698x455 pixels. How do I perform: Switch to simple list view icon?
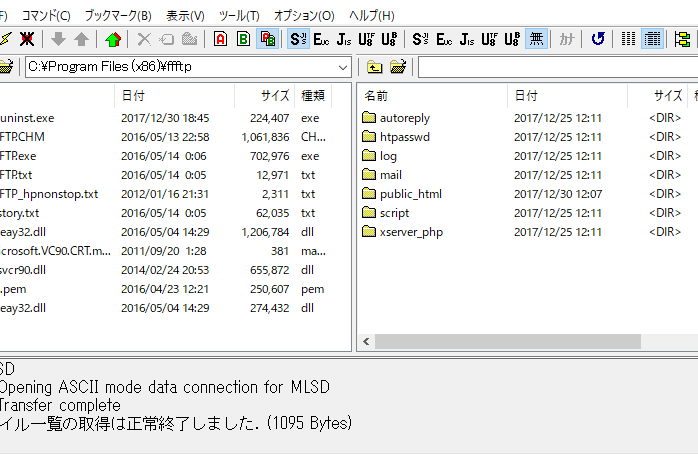(629, 40)
